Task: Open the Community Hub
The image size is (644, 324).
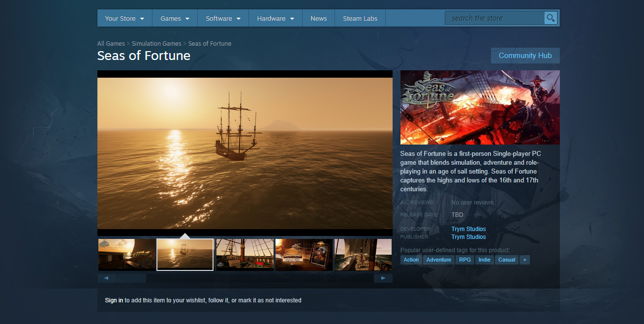Action: click(525, 56)
